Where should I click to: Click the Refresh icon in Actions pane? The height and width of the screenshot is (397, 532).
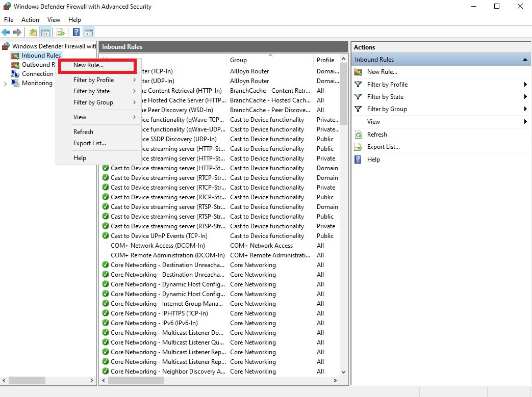[x=358, y=135]
